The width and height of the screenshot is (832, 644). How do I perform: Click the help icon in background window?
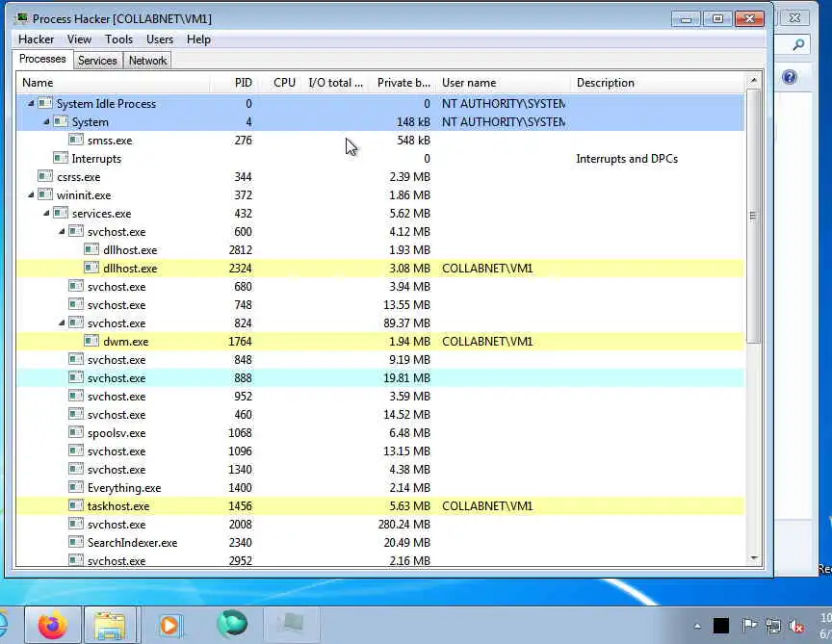point(790,77)
